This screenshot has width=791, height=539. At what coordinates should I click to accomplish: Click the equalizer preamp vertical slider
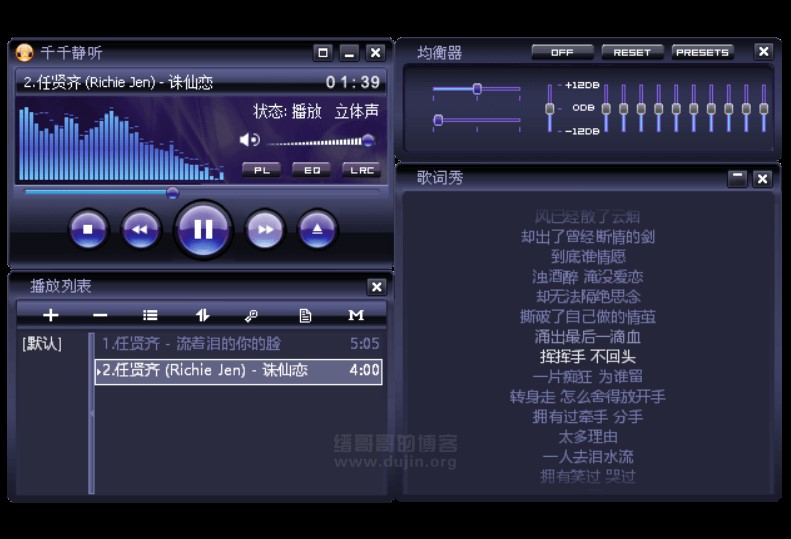tap(550, 108)
